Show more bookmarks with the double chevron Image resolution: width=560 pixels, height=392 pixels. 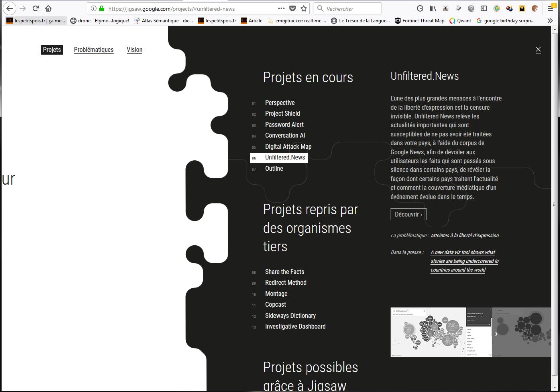pyautogui.click(x=550, y=21)
